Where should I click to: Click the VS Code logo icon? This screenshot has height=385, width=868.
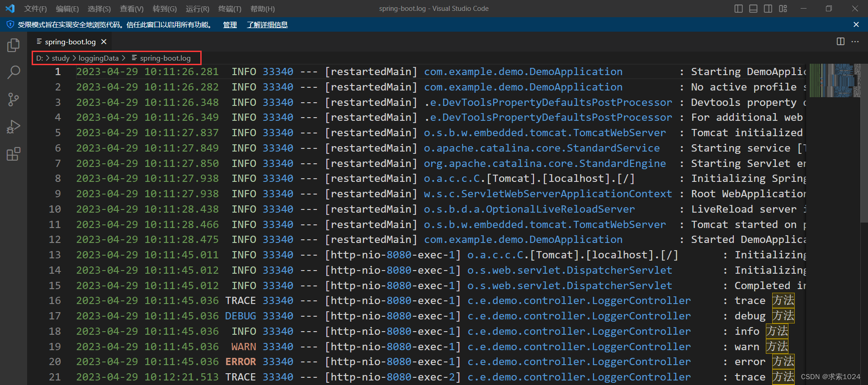pos(10,9)
